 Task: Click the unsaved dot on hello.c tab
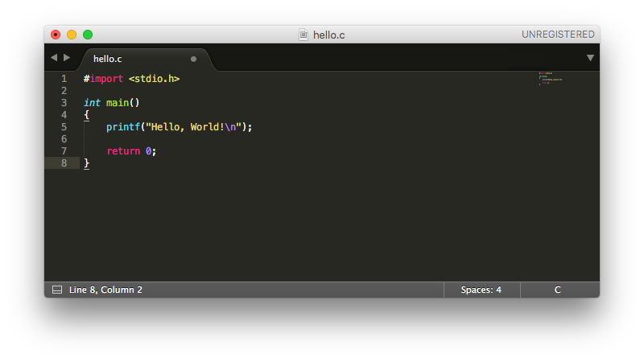pyautogui.click(x=193, y=59)
